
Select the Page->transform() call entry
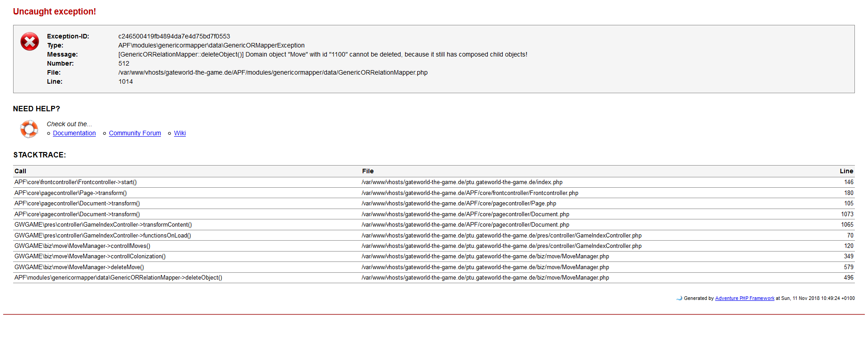(71, 193)
